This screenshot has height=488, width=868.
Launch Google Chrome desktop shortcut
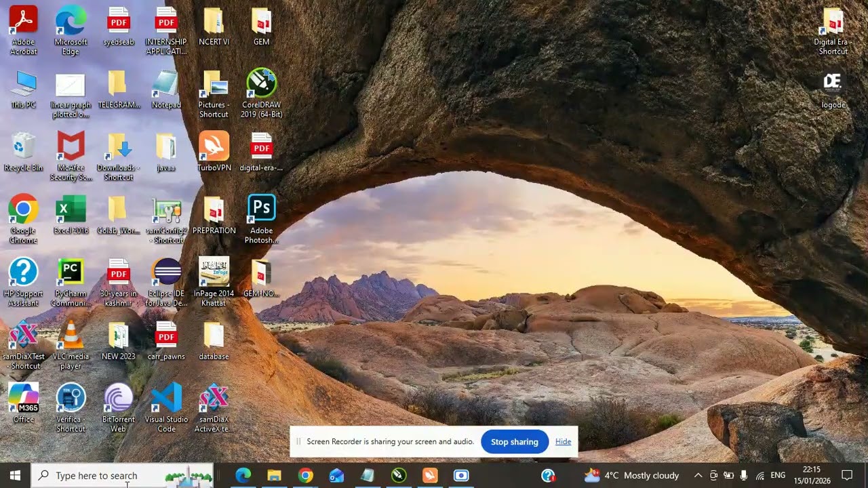click(23, 220)
